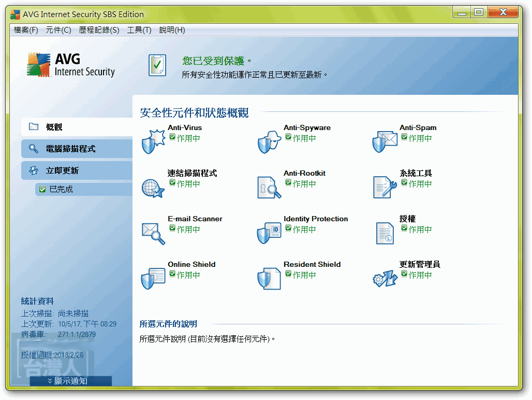This screenshot has width=532, height=400.
Task: Open the E-mail Scanner envelope icon
Action: tap(153, 234)
